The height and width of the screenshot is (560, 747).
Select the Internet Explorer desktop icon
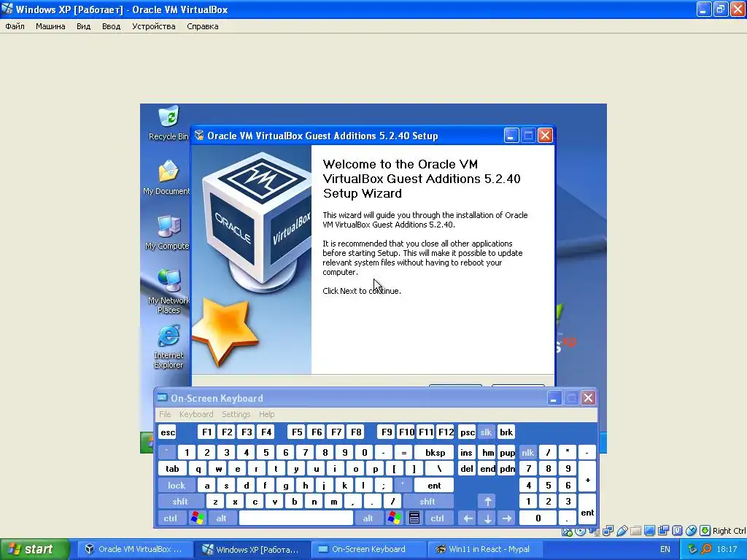click(169, 346)
